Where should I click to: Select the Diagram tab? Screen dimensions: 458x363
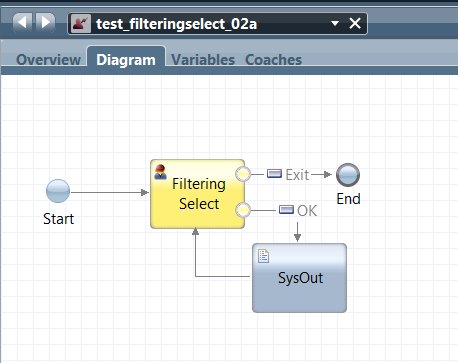[126, 60]
